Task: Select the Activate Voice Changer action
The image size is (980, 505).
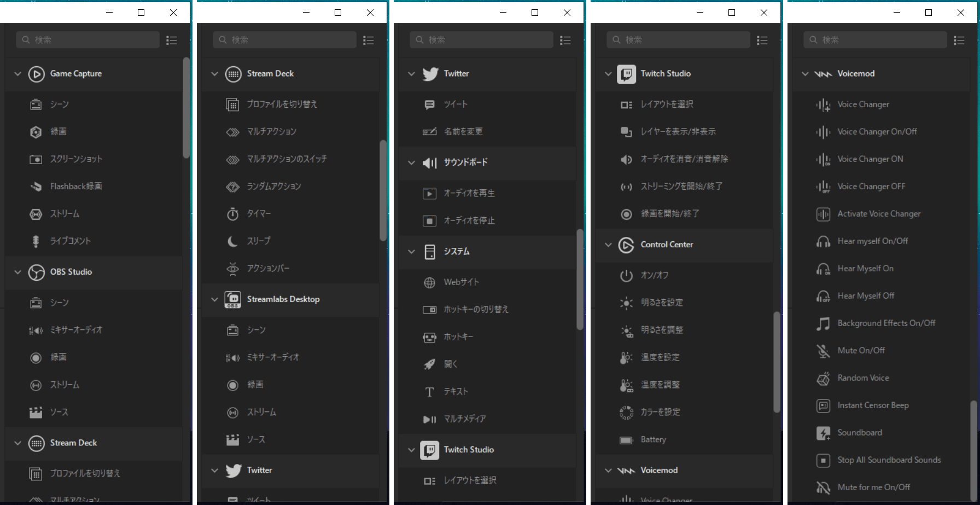Action: pyautogui.click(x=880, y=214)
